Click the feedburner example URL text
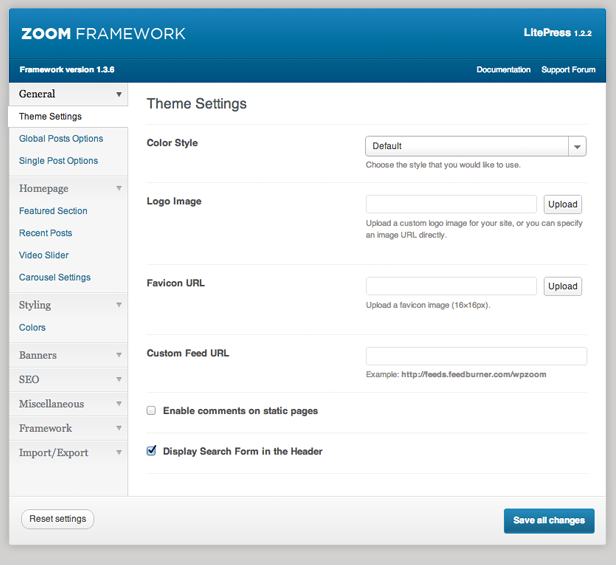Image resolution: width=616 pixels, height=565 pixels. (x=473, y=374)
